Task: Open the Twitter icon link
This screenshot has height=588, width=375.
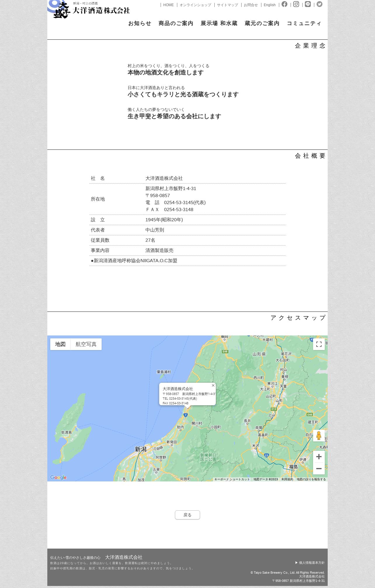Action: [x=320, y=4]
